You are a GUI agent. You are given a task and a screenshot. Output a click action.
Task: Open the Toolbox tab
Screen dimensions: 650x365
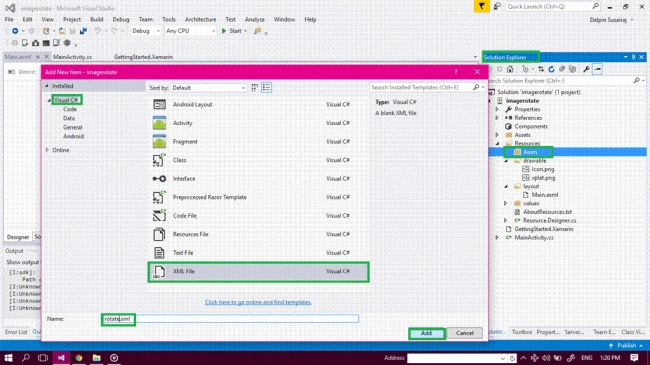[521, 332]
